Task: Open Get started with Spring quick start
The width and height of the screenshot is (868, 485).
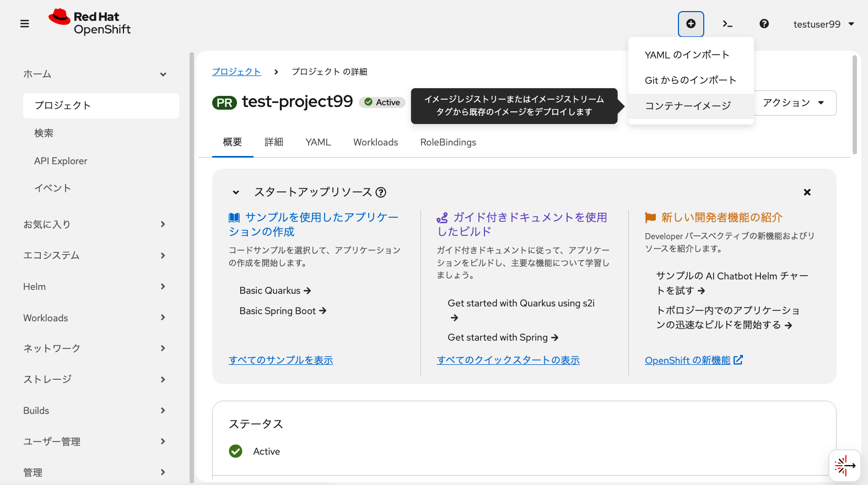Action: click(x=503, y=337)
